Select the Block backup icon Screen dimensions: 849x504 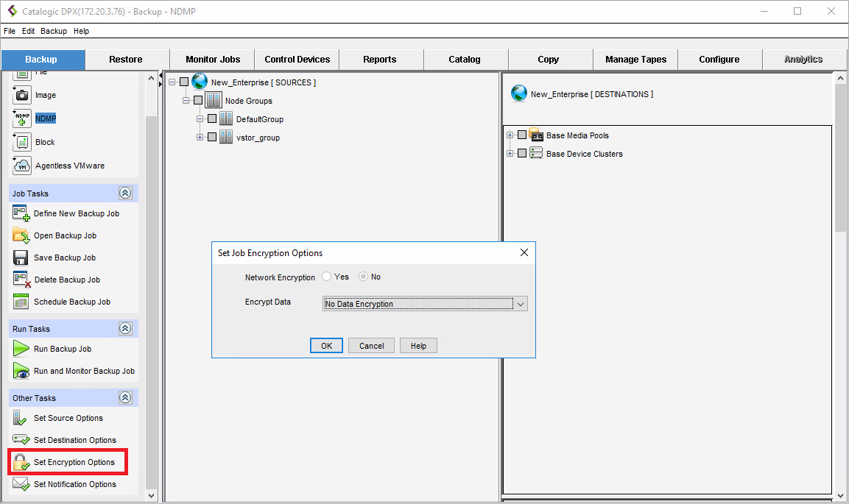click(x=22, y=142)
